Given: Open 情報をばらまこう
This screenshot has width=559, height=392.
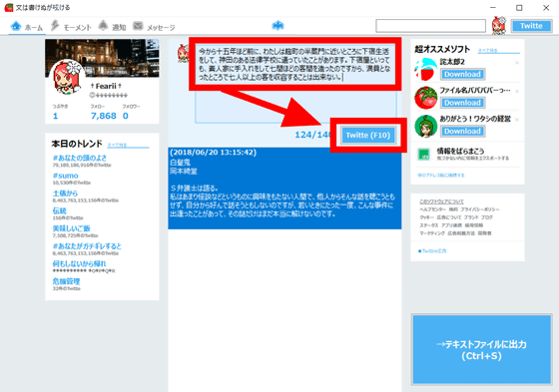Looking at the screenshot, I should point(460,151).
